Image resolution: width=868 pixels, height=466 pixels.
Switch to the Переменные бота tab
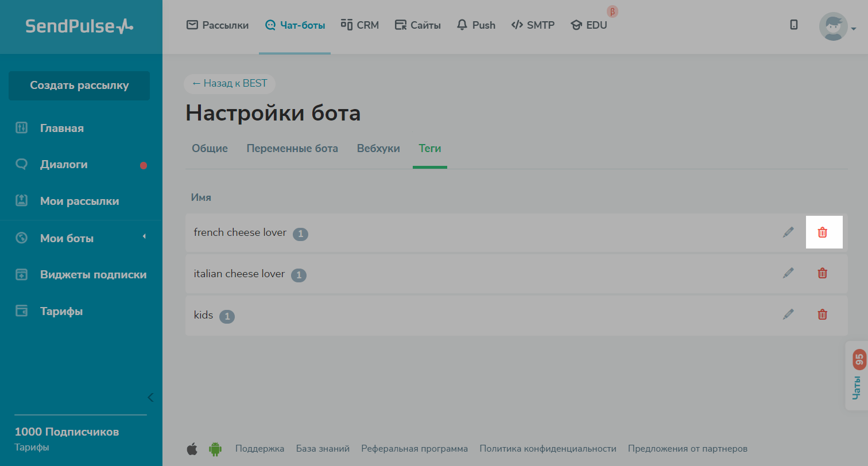click(292, 149)
